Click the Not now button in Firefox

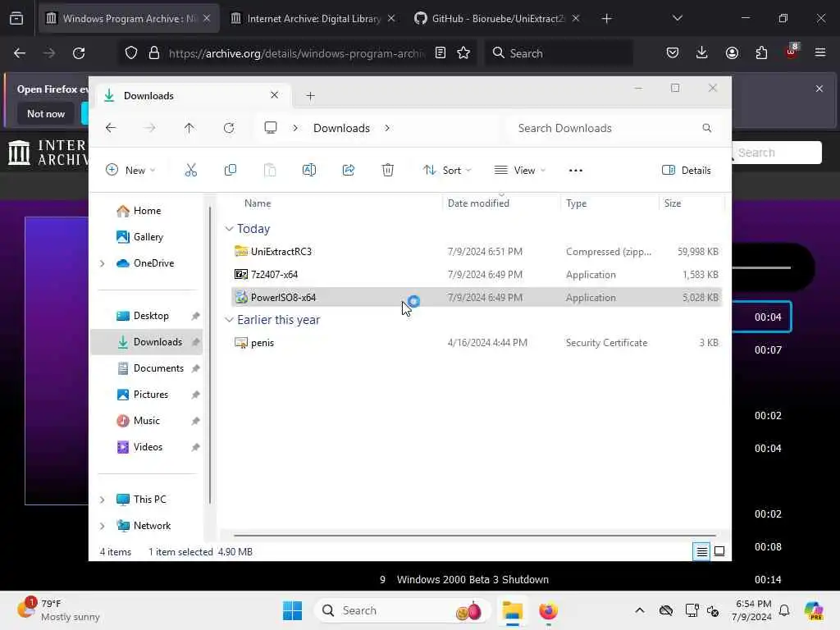point(46,113)
